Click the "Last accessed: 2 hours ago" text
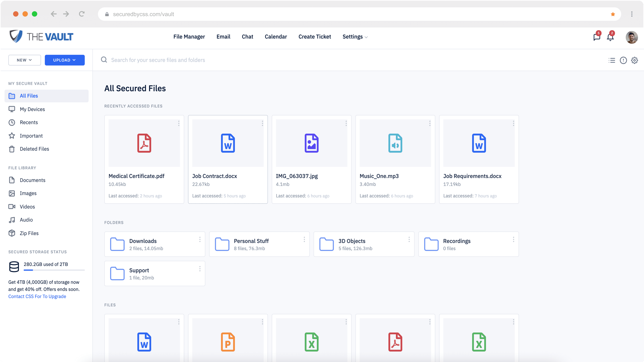The width and height of the screenshot is (644, 362). [x=135, y=196]
